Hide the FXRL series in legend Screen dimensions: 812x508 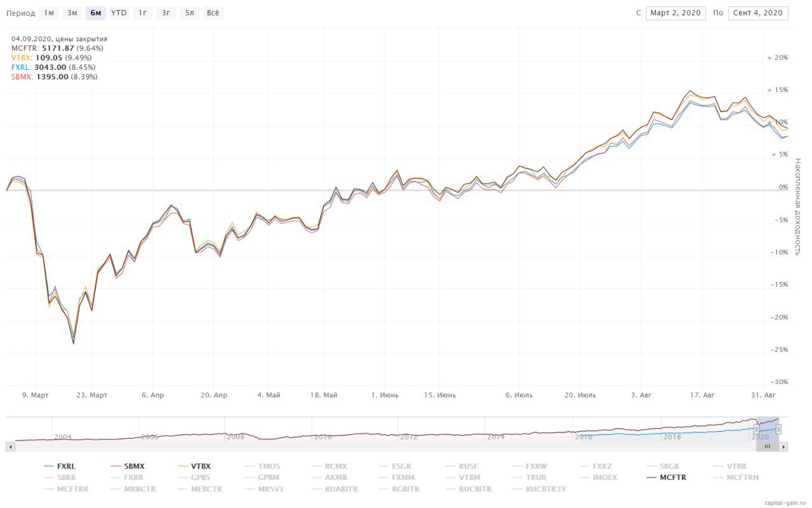click(x=60, y=466)
